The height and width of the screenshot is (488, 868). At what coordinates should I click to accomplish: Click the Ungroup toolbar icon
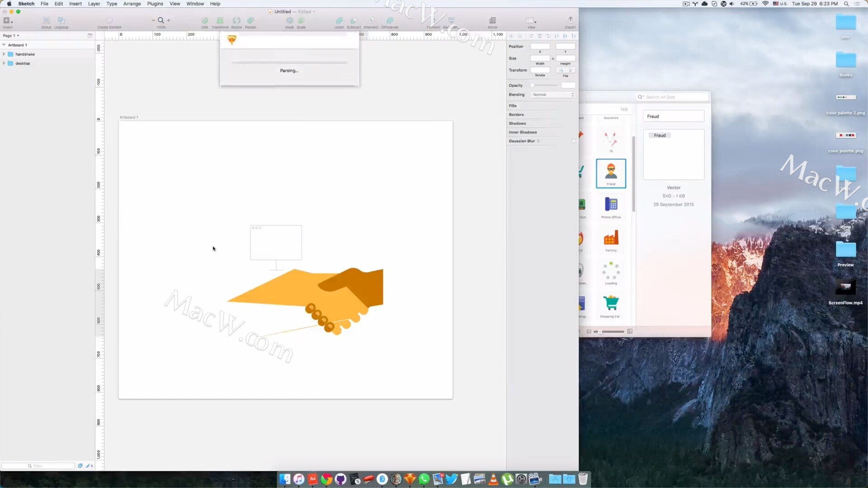tap(61, 22)
